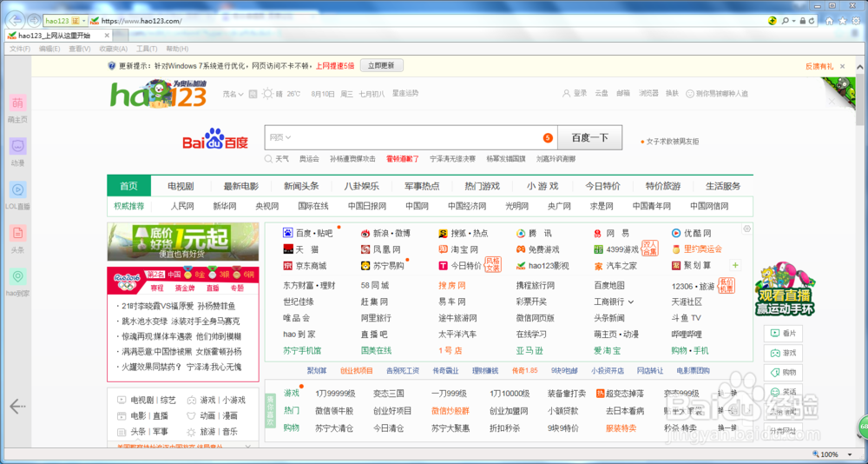Image resolution: width=868 pixels, height=464 pixels.
Task: Open 查看(V) menu
Action: point(80,49)
